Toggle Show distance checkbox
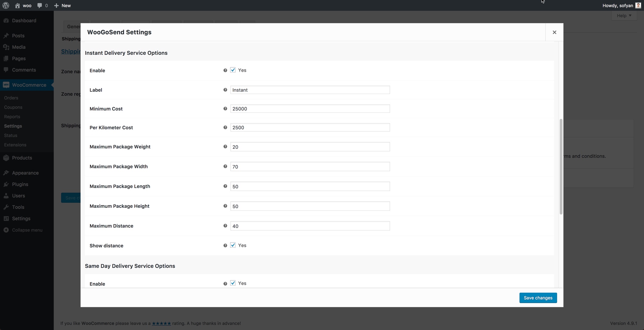Viewport: 644px width, 330px height. tap(233, 245)
